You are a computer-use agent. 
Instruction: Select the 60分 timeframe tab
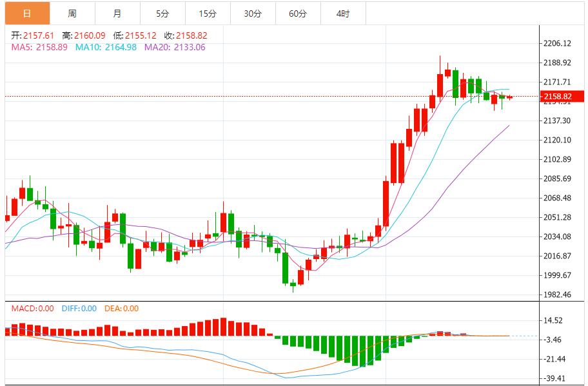tap(298, 14)
